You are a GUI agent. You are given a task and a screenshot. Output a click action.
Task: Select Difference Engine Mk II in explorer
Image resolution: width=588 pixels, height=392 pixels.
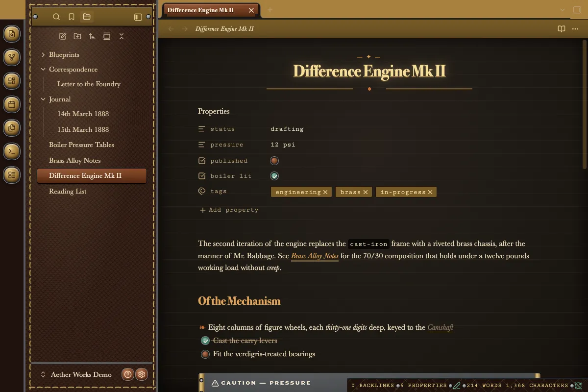click(x=92, y=175)
